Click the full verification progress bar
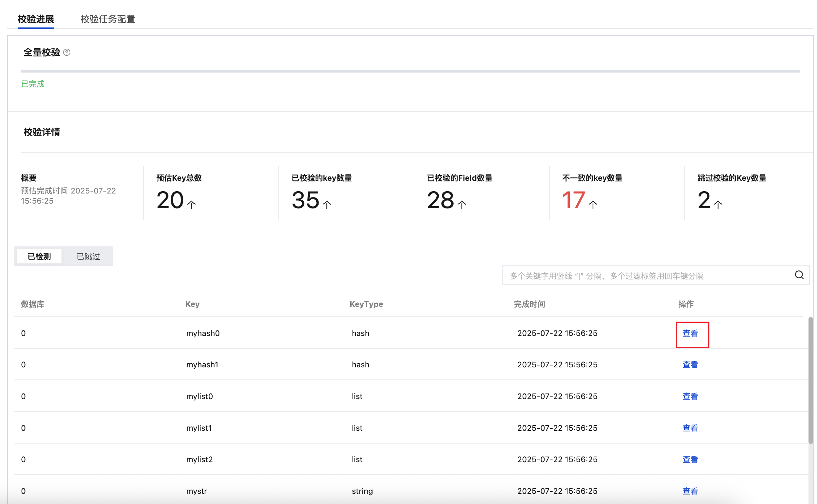This screenshot has height=504, width=817. [x=410, y=71]
